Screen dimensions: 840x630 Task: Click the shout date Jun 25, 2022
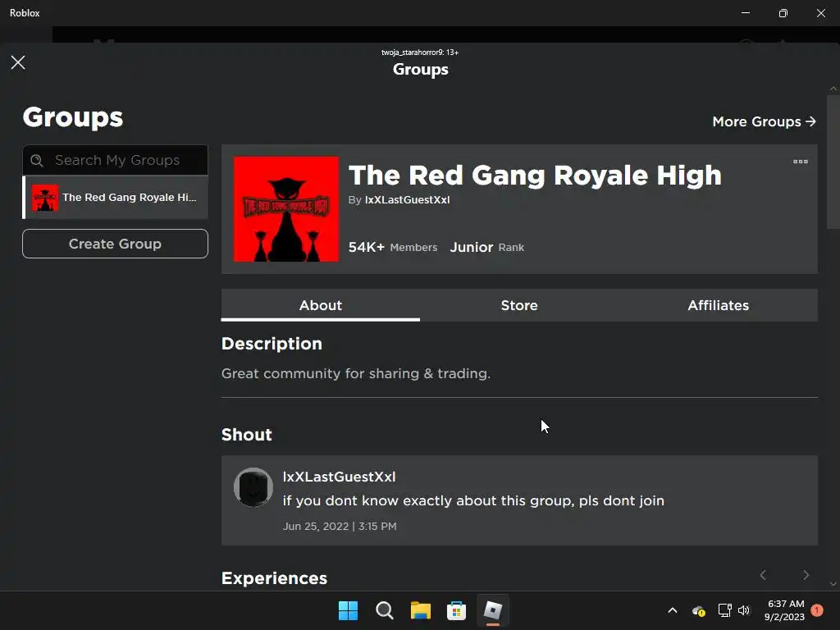[340, 526]
